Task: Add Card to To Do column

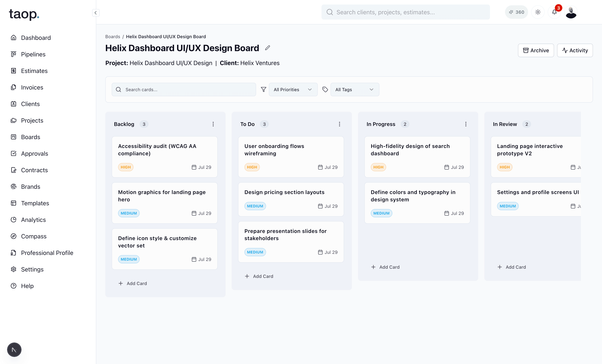Action: coord(259,276)
